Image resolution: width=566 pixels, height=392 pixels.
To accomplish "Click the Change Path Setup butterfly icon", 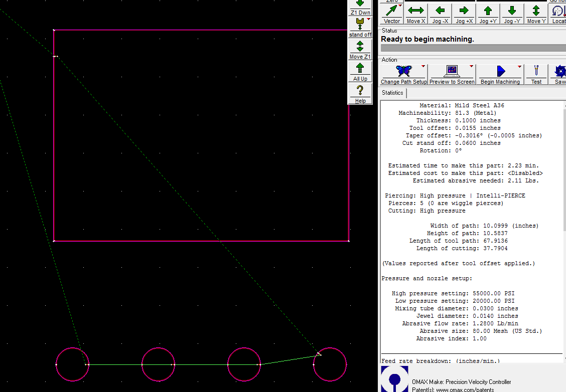I will point(403,71).
